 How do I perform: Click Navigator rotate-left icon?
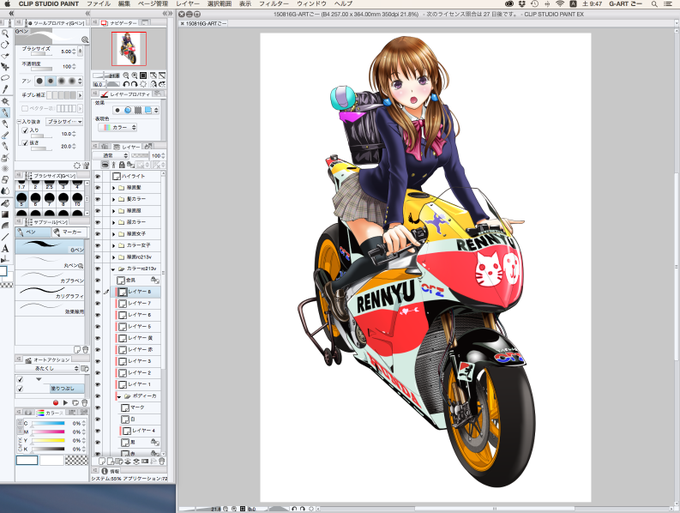click(x=126, y=84)
